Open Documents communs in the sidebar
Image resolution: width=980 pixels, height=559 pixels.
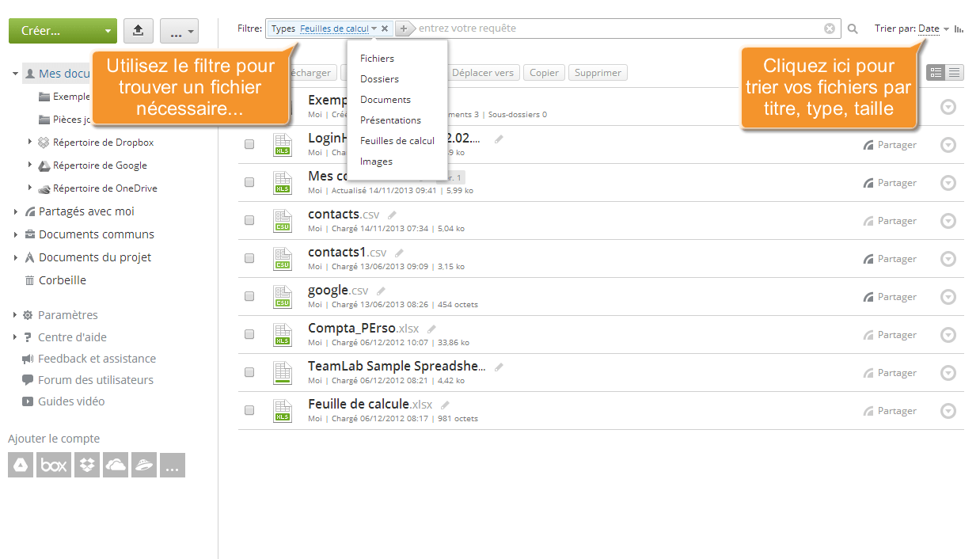97,234
